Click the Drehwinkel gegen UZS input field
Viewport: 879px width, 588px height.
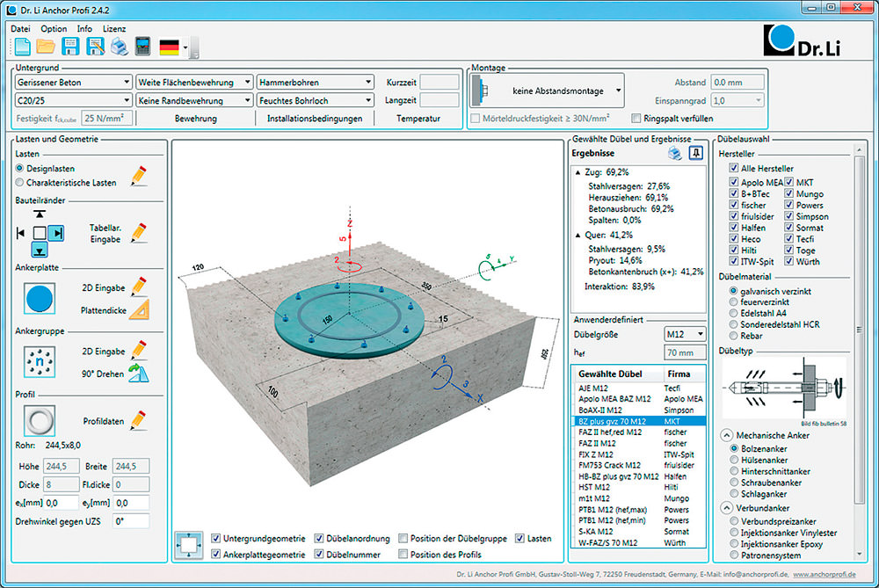click(131, 521)
